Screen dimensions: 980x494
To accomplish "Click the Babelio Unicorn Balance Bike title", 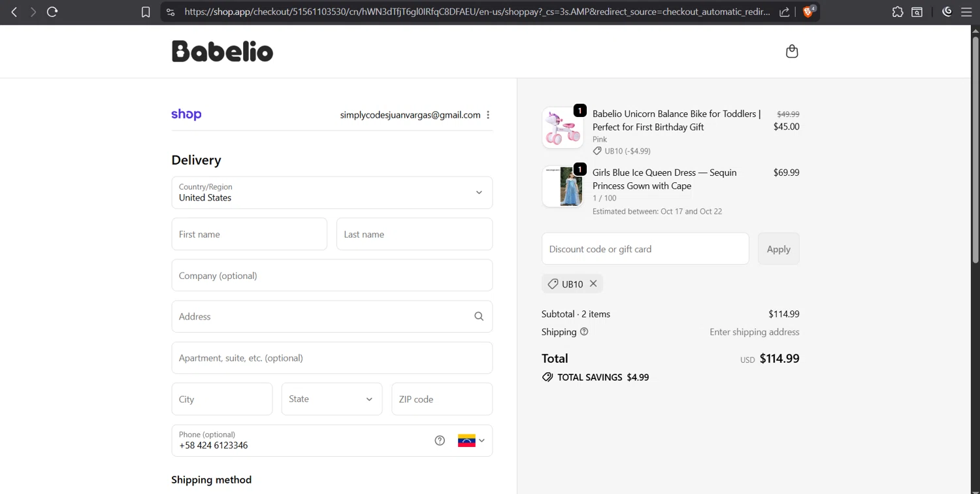I will [677, 120].
